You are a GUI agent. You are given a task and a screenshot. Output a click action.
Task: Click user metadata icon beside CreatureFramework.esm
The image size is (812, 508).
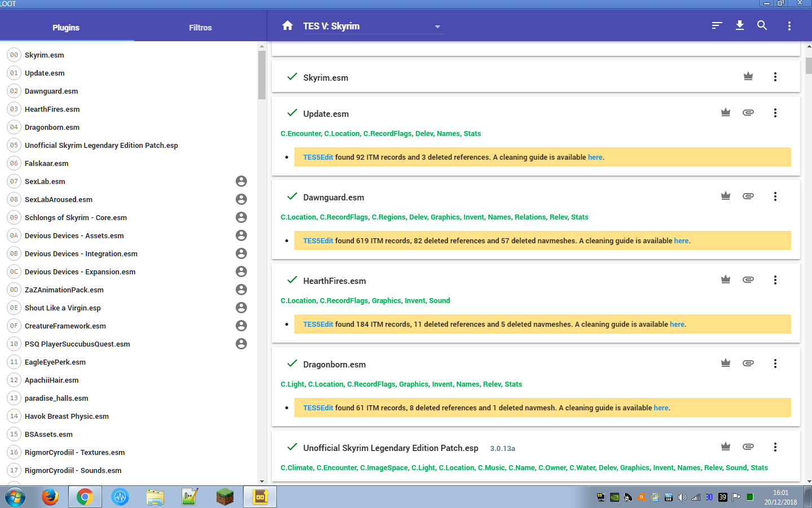click(241, 326)
